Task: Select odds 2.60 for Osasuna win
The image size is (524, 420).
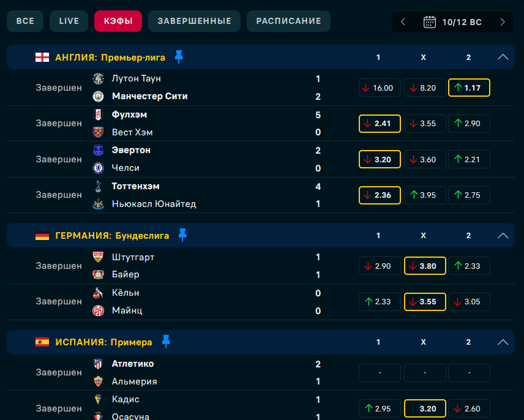Action: (469, 408)
